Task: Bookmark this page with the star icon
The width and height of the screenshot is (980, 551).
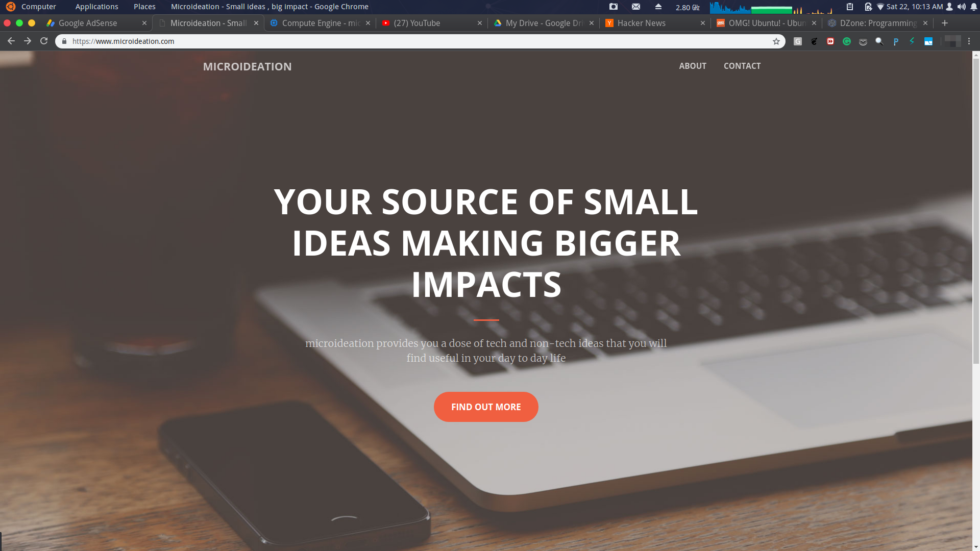Action: pos(776,41)
